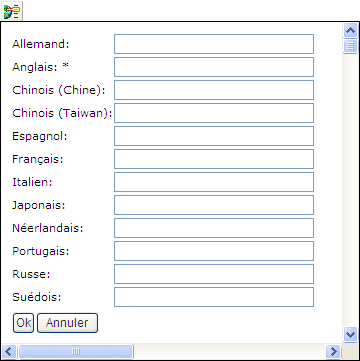Select the Italien input field

coord(214,182)
